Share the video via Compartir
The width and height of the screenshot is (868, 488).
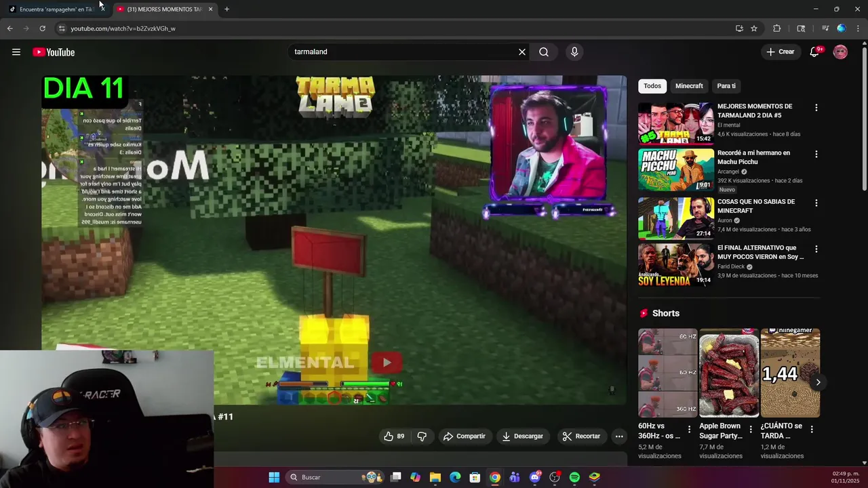pyautogui.click(x=465, y=436)
